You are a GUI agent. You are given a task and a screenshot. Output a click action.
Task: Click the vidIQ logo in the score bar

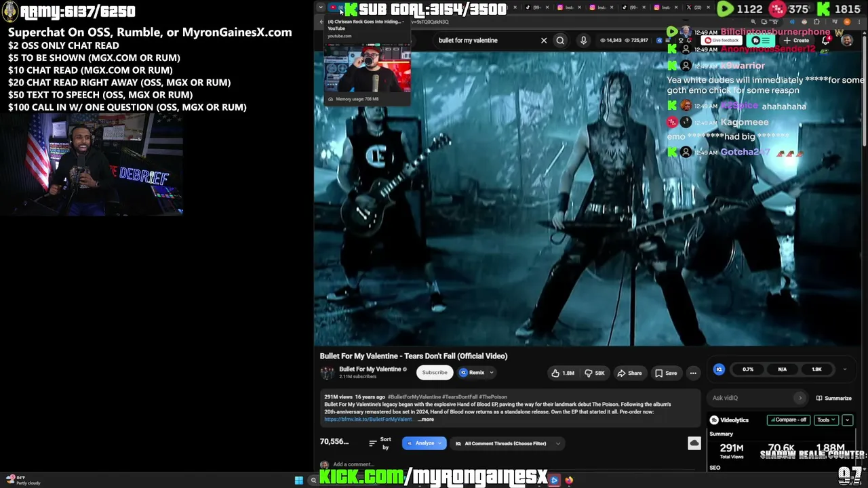coord(719,369)
